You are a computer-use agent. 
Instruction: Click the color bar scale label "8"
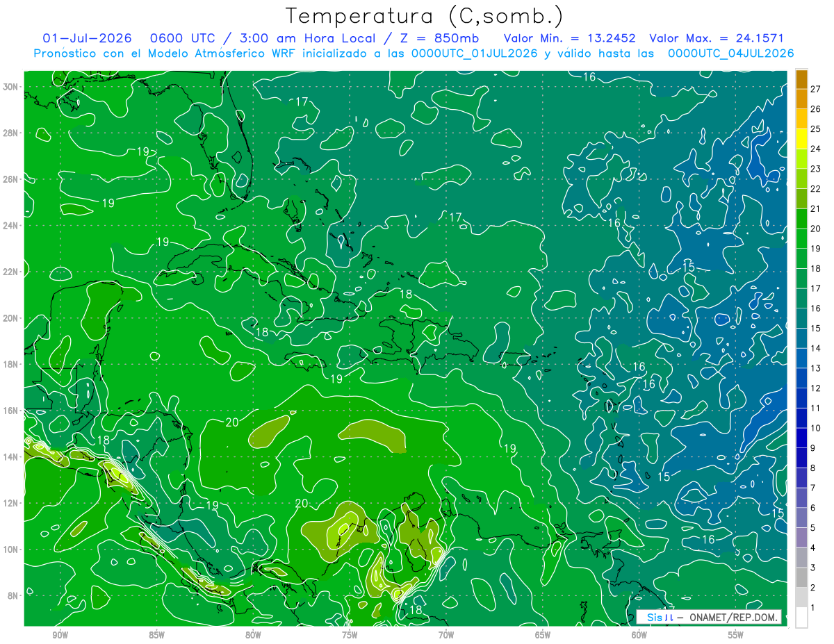813,468
